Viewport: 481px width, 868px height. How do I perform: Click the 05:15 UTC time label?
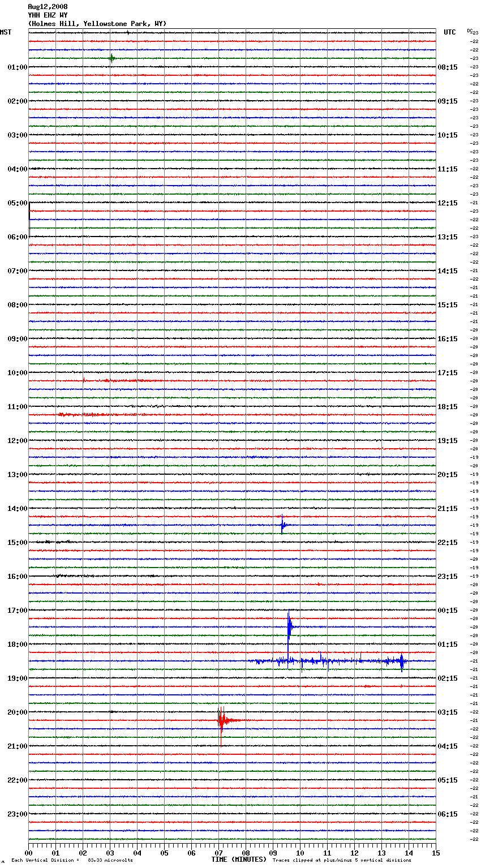click(448, 780)
